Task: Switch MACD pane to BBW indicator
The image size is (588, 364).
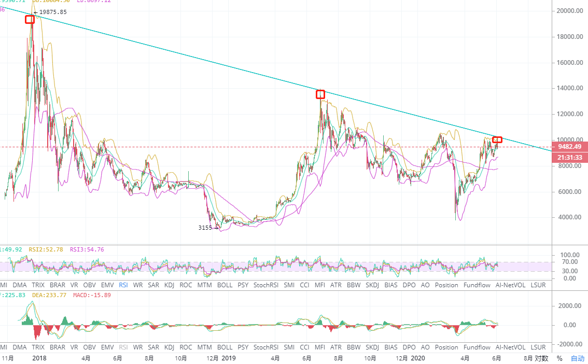Action: pyautogui.click(x=354, y=347)
